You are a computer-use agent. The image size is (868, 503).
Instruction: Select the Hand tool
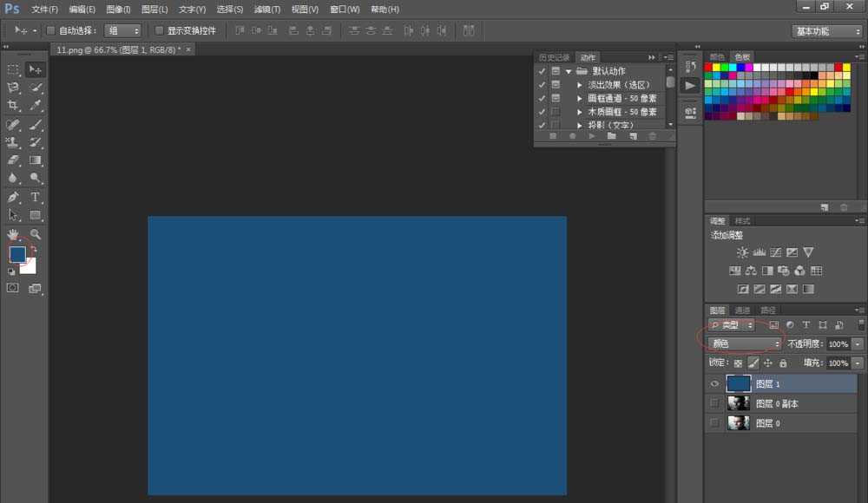13,234
